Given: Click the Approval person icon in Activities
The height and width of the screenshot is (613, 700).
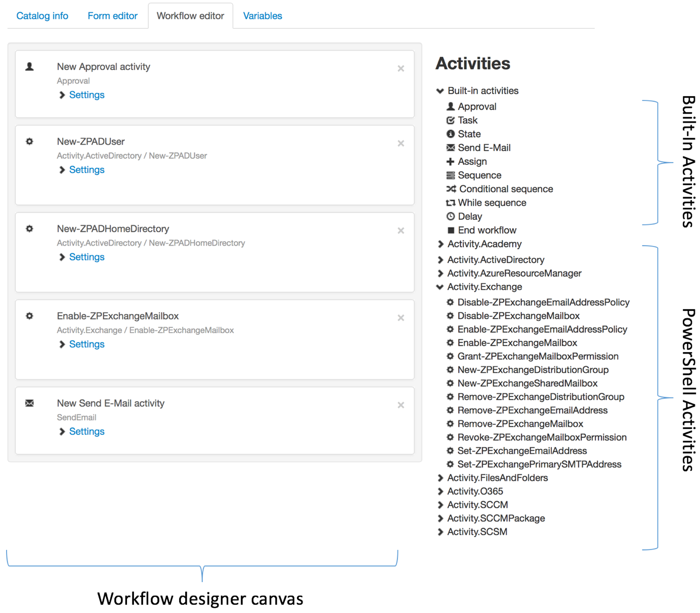Looking at the screenshot, I should [450, 107].
